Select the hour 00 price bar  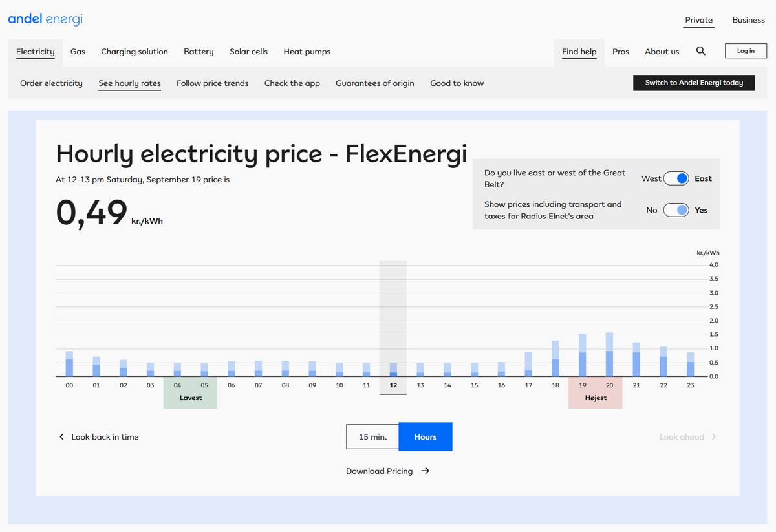point(69,364)
